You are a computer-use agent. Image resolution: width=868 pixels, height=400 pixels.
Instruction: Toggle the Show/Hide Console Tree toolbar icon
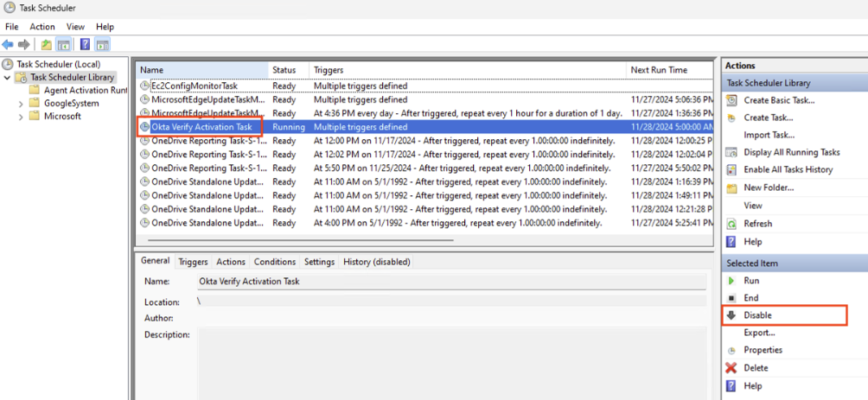click(x=63, y=44)
